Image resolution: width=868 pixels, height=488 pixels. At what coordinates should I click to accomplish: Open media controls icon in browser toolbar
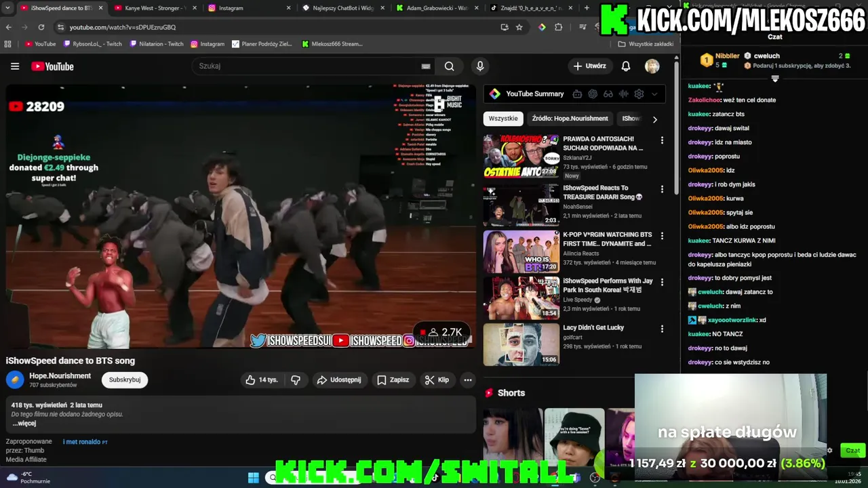tap(583, 27)
